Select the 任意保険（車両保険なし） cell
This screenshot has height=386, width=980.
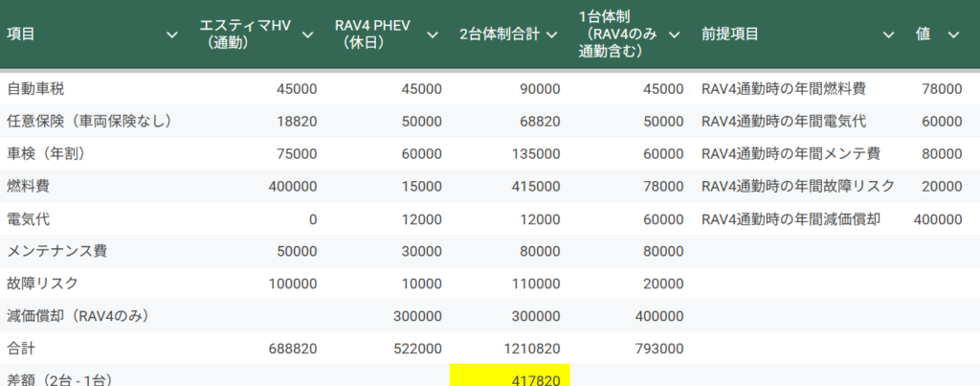tap(89, 121)
